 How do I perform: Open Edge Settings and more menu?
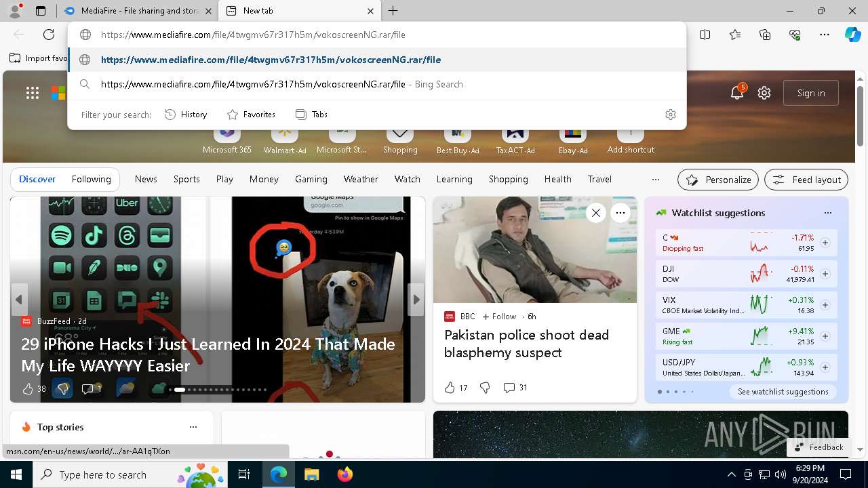(x=825, y=35)
